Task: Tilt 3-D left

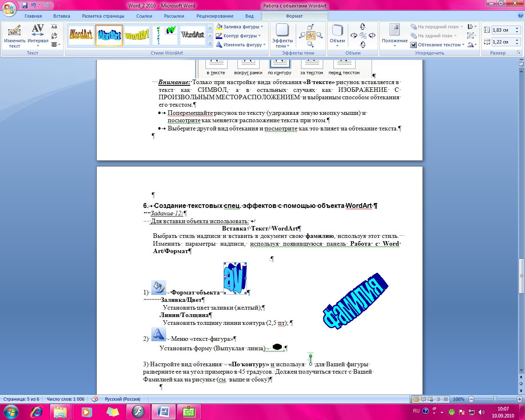Action: 354,36
